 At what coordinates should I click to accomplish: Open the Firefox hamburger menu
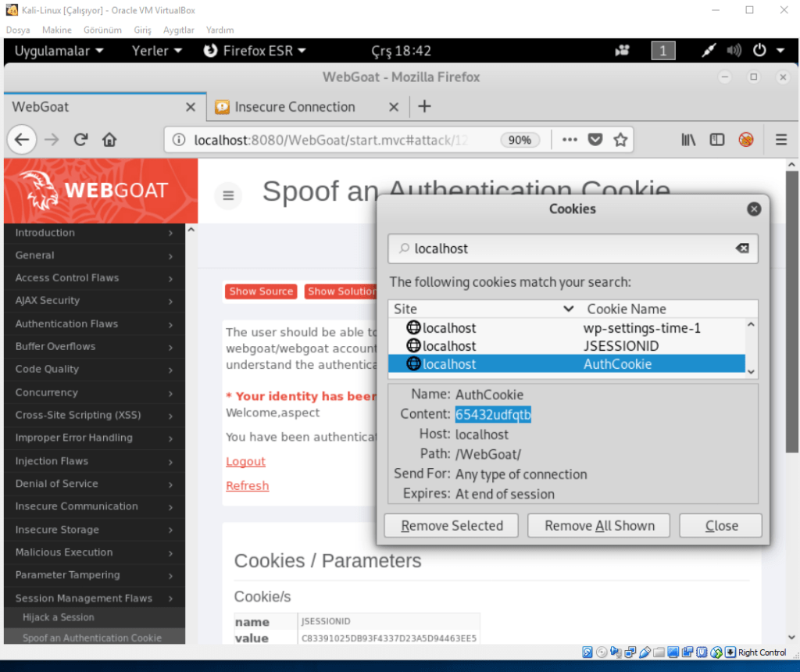(780, 140)
